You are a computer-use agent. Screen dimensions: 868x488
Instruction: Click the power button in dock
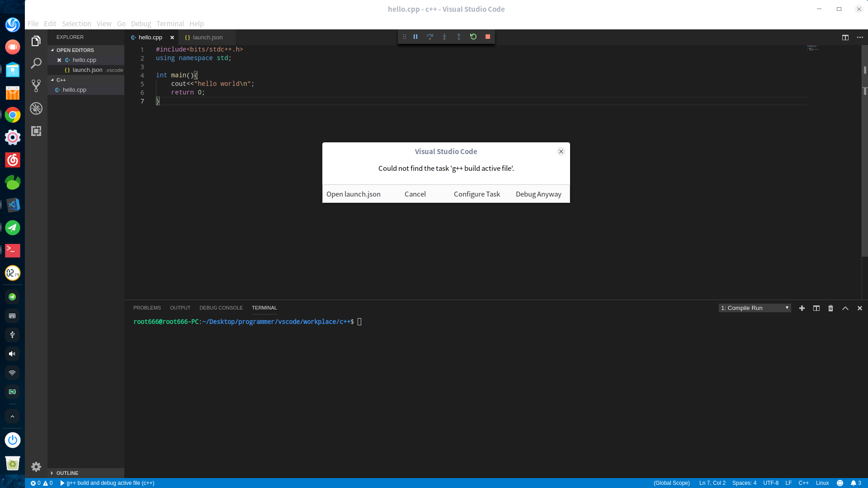point(13,440)
